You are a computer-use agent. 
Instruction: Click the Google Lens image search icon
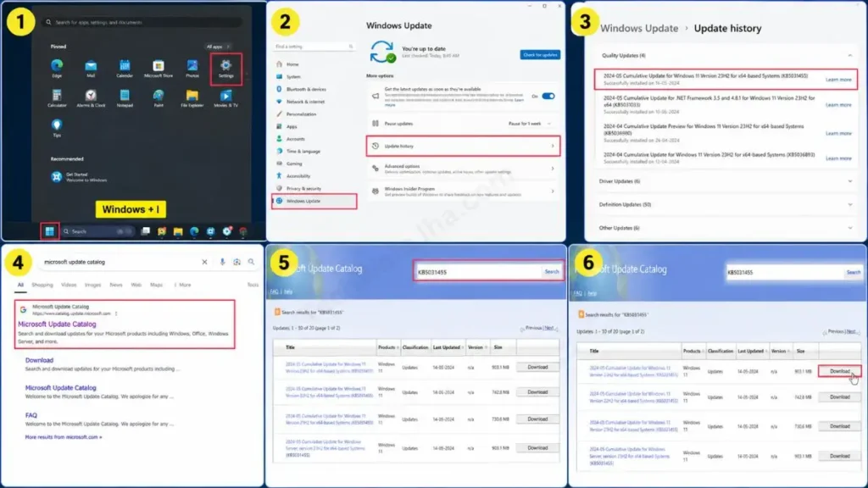tap(237, 262)
